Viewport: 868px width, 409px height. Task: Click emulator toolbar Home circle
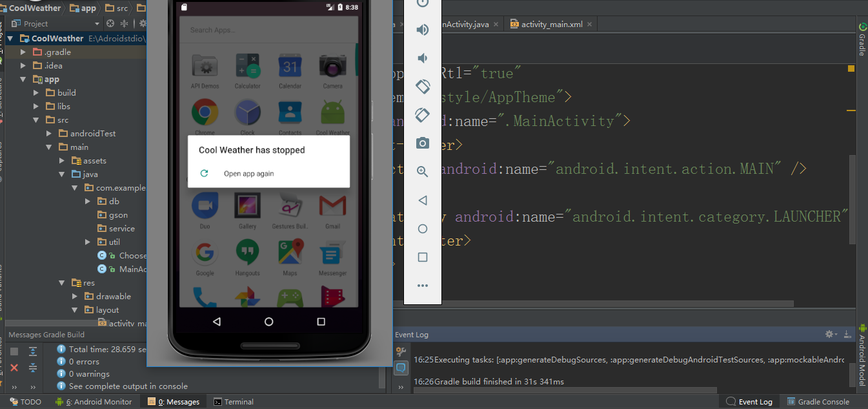[x=423, y=229]
